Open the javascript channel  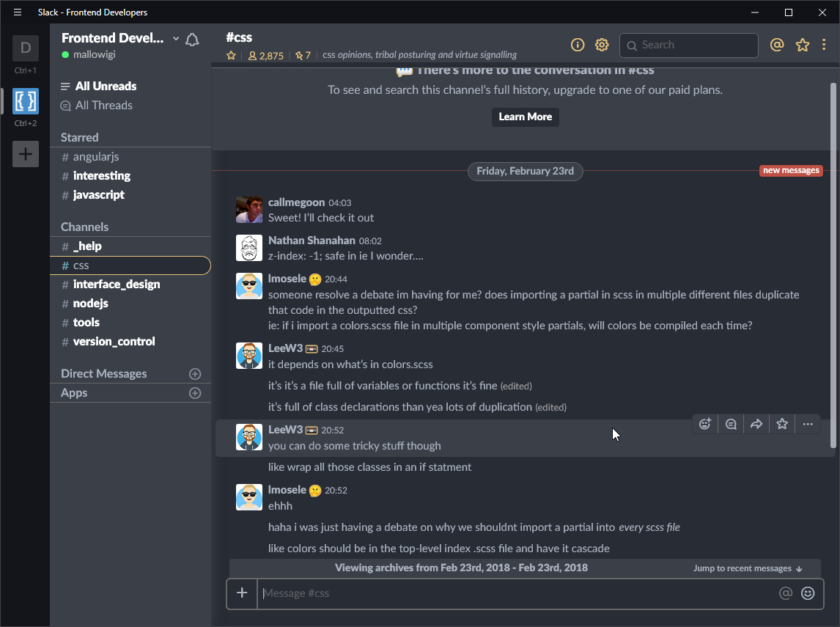(130, 195)
